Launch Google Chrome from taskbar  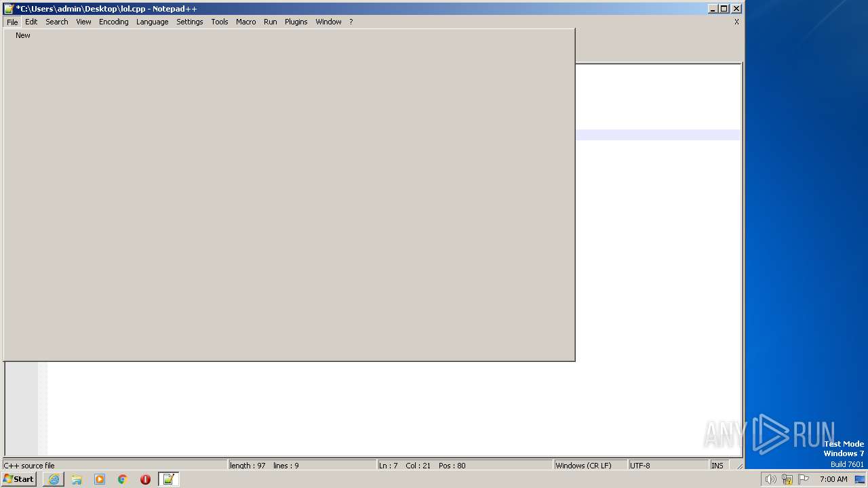123,479
